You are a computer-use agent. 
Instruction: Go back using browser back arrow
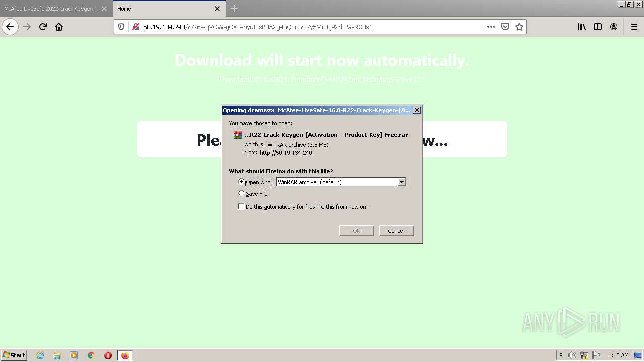tap(10, 27)
